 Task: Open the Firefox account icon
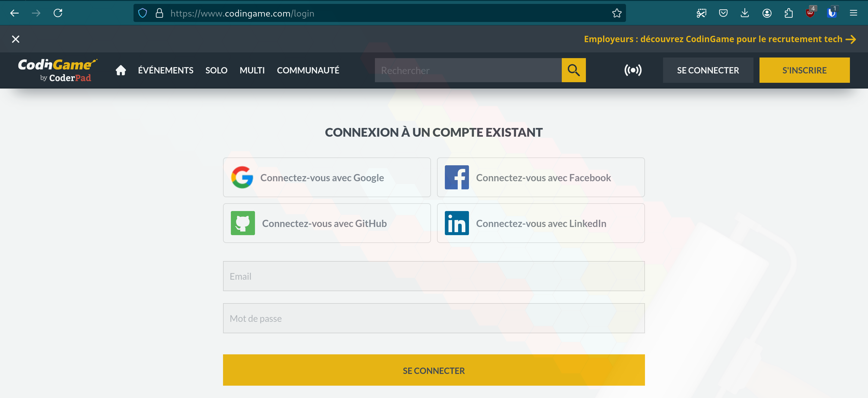[766, 13]
